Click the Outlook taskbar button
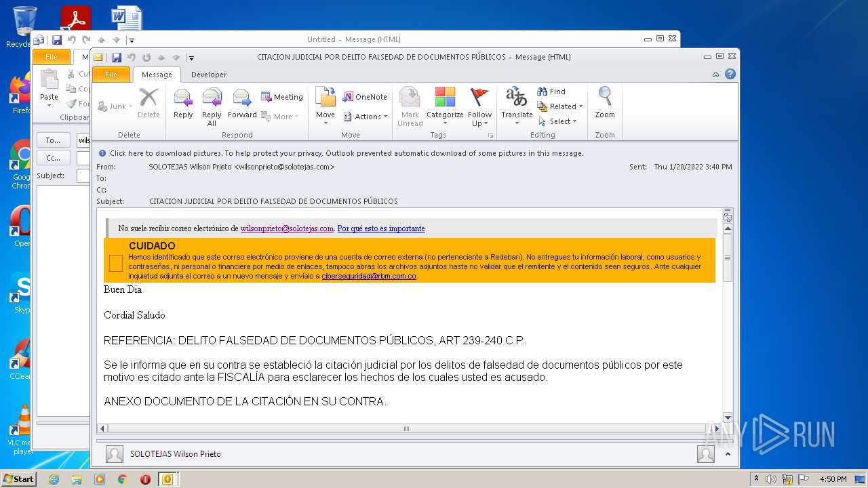868x488 pixels. (x=167, y=479)
